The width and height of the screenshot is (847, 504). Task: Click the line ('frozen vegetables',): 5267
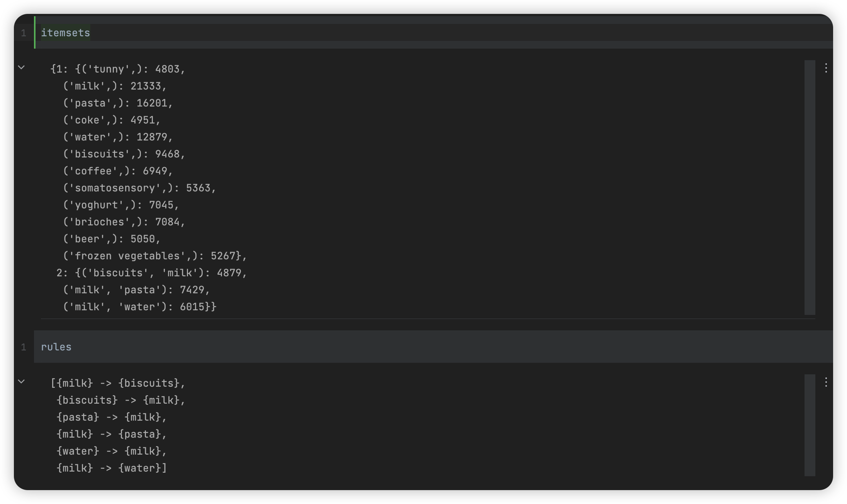[x=155, y=256]
